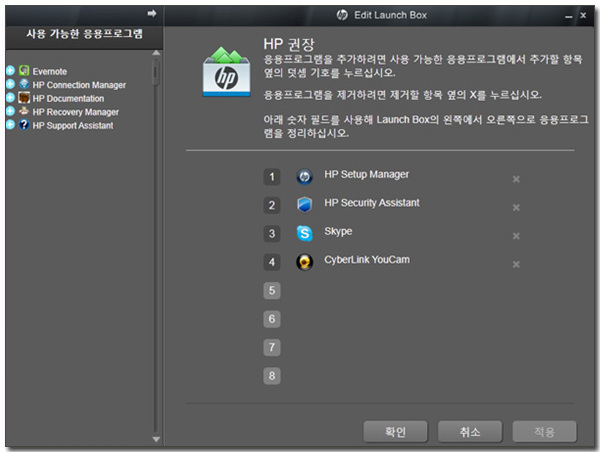This screenshot has height=452, width=600.
Task: Select position number 4 field
Action: click(272, 262)
